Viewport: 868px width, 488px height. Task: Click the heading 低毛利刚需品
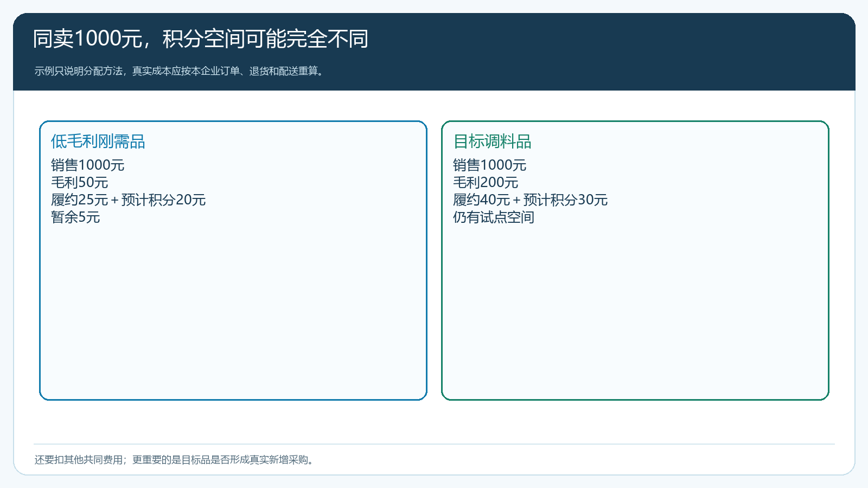(x=98, y=142)
